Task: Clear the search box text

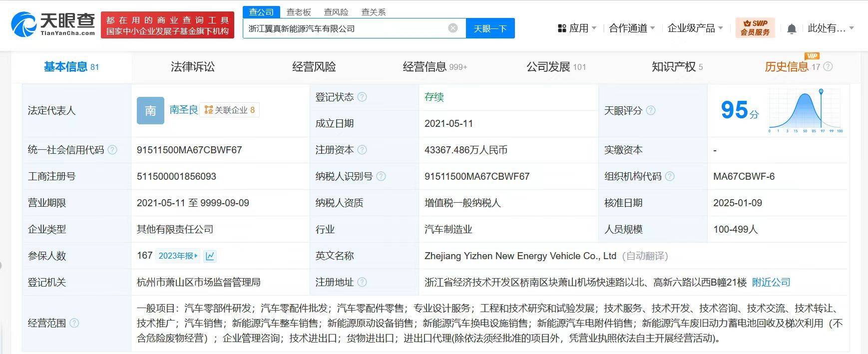Action: (453, 28)
